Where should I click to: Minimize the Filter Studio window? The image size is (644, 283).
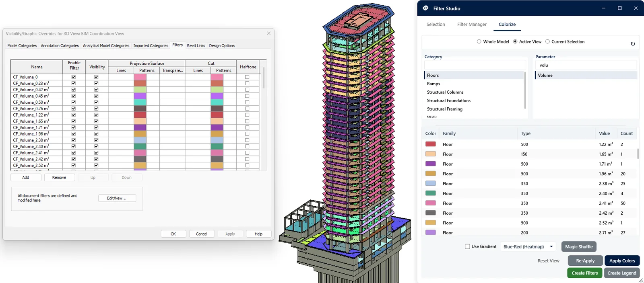(604, 8)
